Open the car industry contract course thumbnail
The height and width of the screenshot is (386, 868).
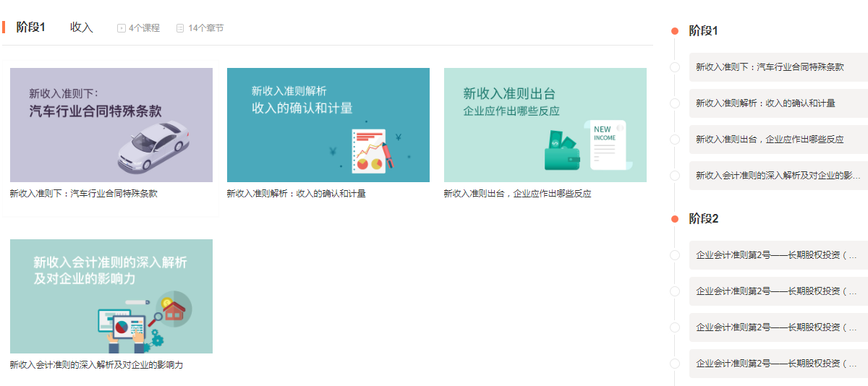click(x=111, y=124)
